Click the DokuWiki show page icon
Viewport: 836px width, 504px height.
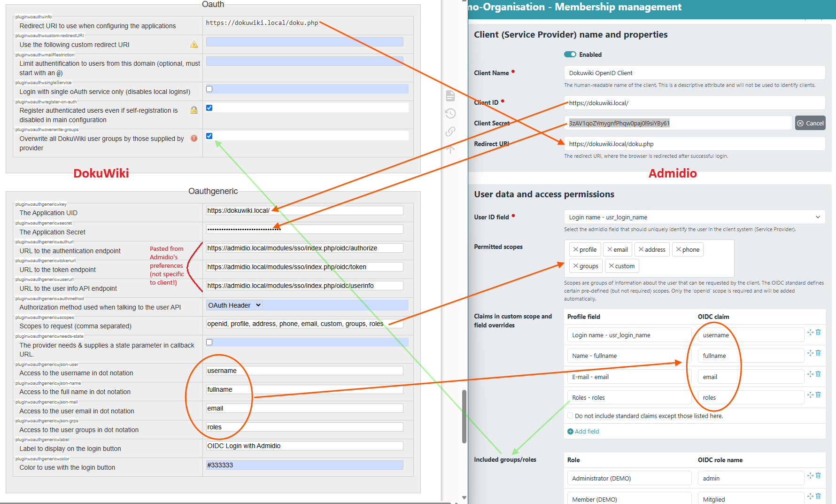click(x=450, y=96)
